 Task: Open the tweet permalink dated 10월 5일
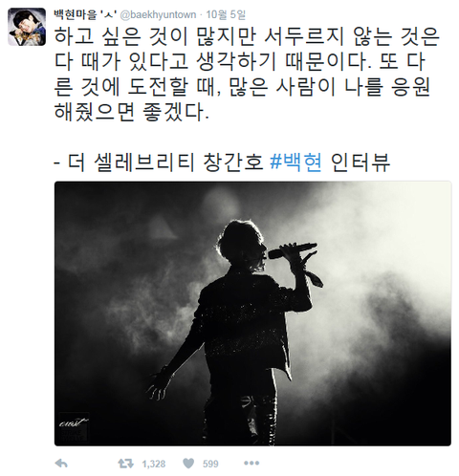[226, 14]
